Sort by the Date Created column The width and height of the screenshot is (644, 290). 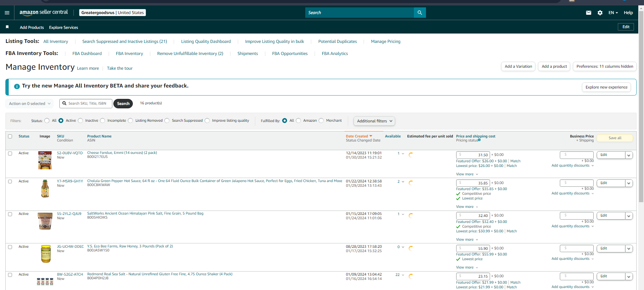(x=359, y=136)
